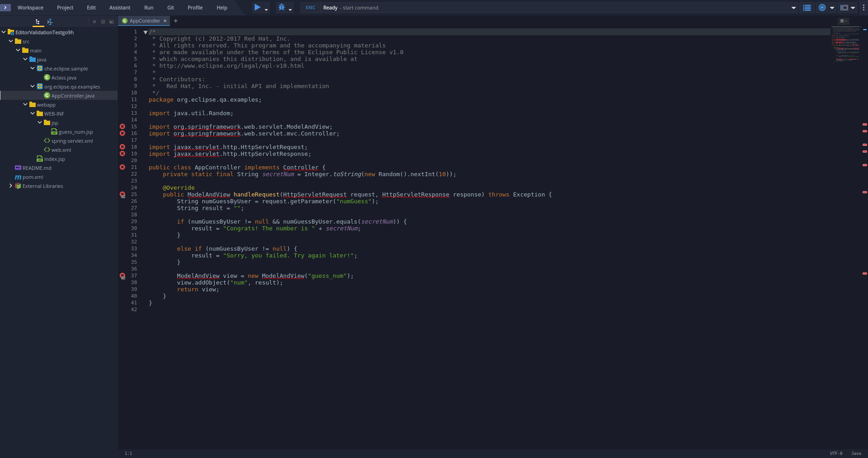This screenshot has width=868, height=458.
Task: Click UTF-8 encoding in the status bar
Action: click(836, 453)
